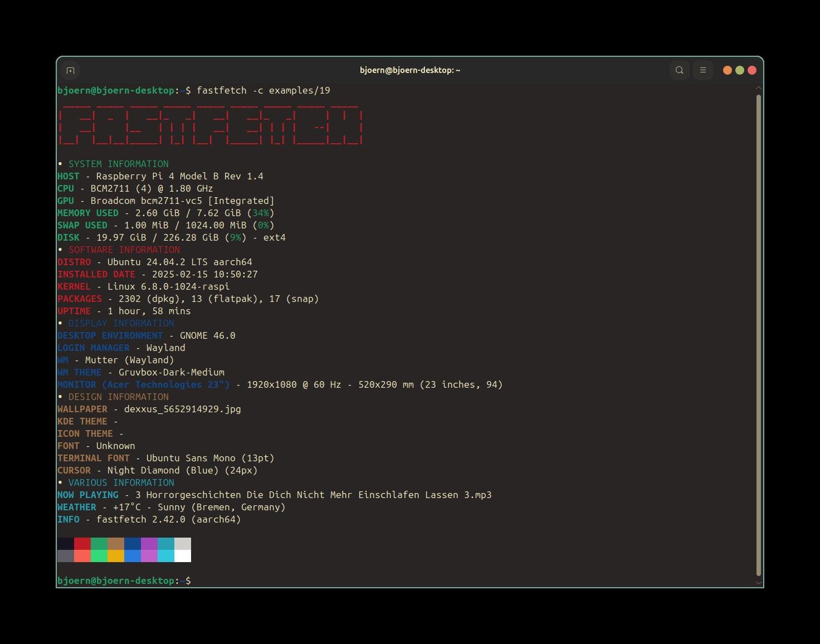Click the KDE THEME label
The image size is (820, 644).
click(x=82, y=421)
